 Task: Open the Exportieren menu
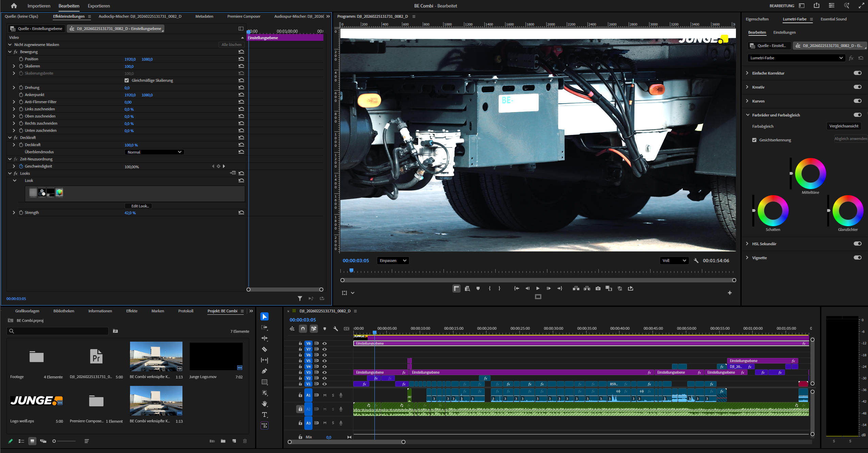[99, 6]
